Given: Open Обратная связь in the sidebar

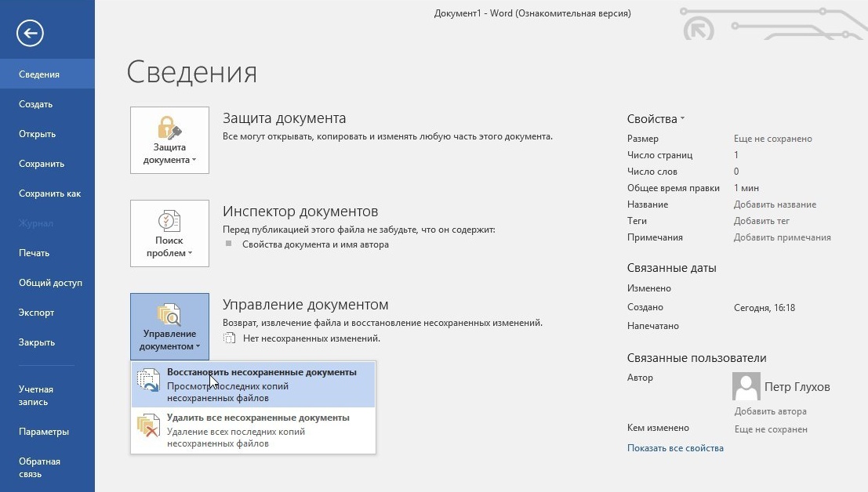Looking at the screenshot, I should click(48, 468).
